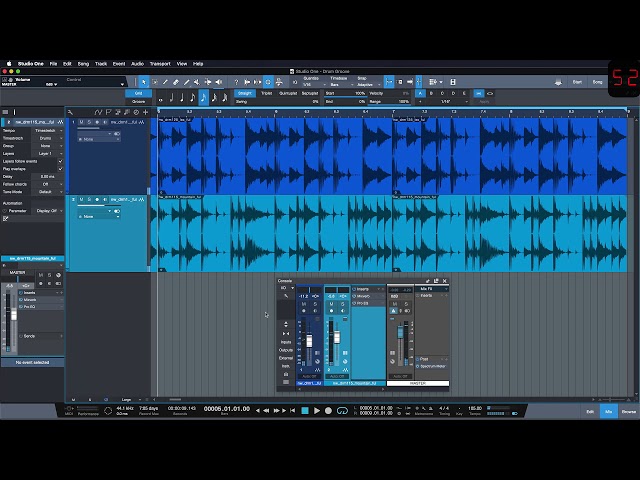Toggle the Loop button in transport

click(342, 411)
